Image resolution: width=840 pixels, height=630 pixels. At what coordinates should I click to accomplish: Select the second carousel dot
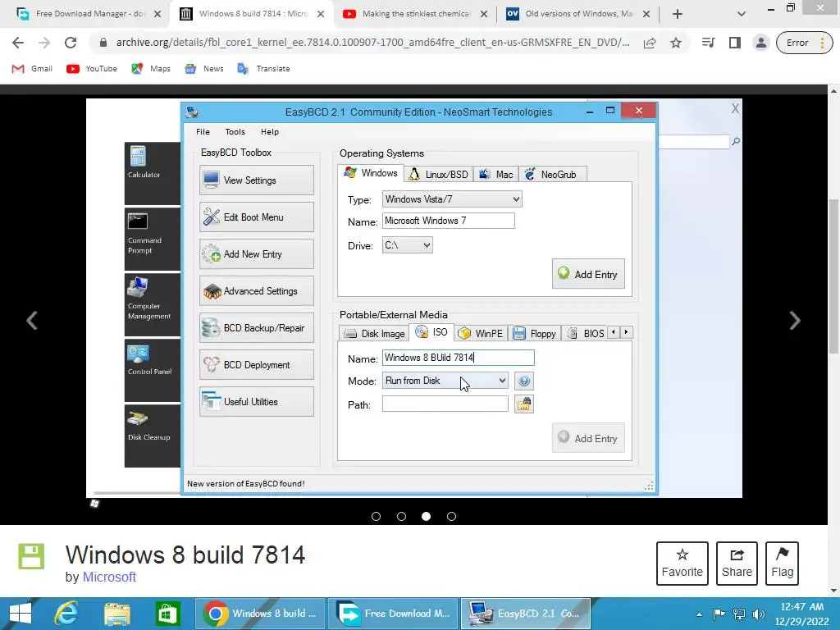[401, 517]
